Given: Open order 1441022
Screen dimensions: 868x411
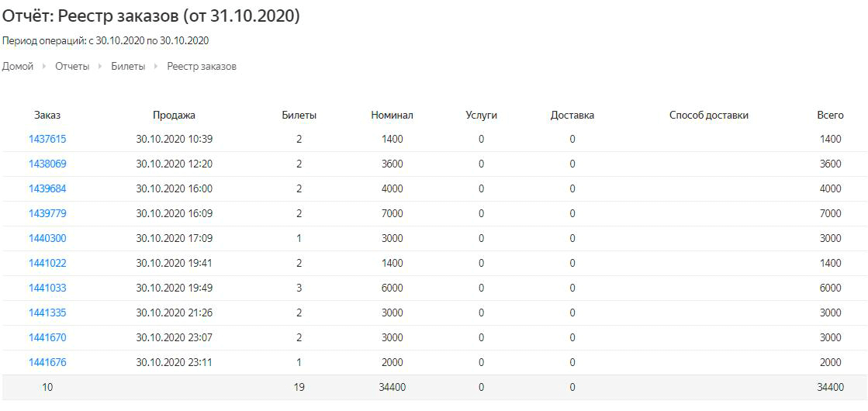Looking at the screenshot, I should pos(47,264).
